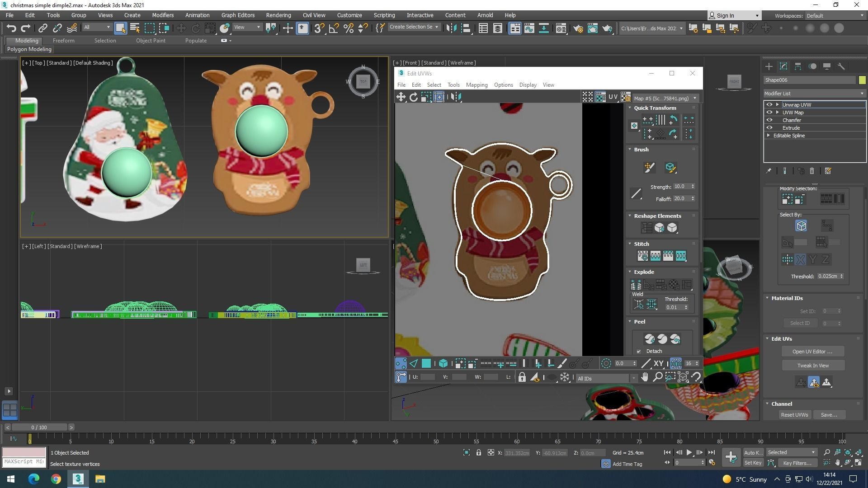Open the Map #5 texture dropdown
The width and height of the screenshot is (868, 488).
pyautogui.click(x=665, y=98)
